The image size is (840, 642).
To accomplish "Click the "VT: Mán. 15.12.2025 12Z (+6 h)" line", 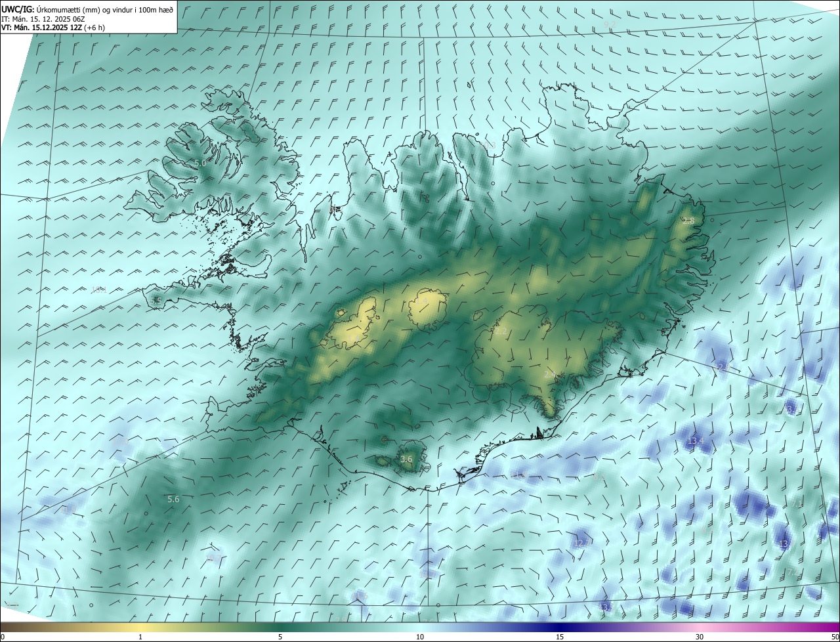I will [x=53, y=28].
